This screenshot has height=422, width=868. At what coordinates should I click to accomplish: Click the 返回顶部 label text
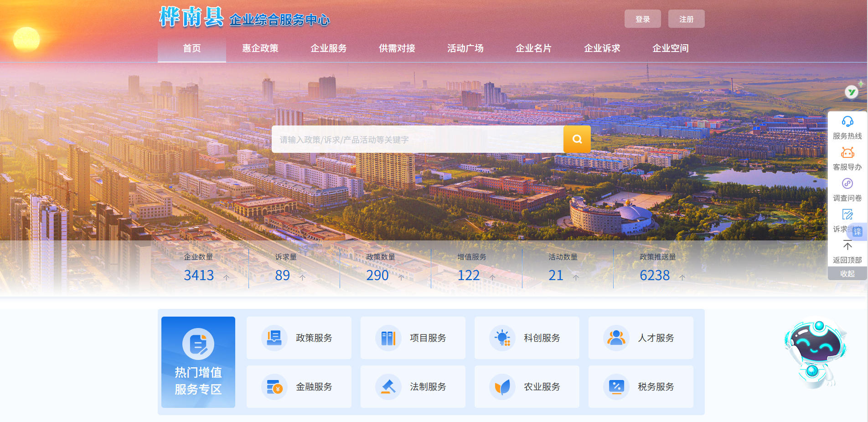coord(847,260)
